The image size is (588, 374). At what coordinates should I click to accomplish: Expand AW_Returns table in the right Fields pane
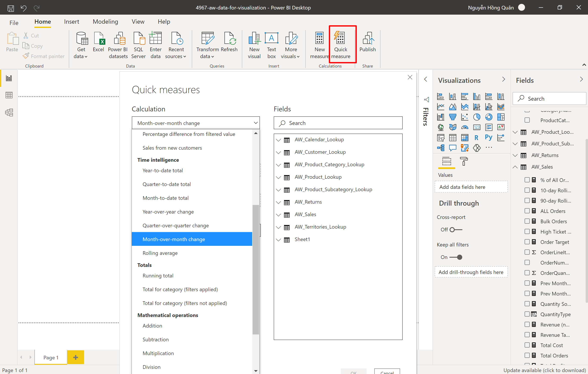(515, 155)
